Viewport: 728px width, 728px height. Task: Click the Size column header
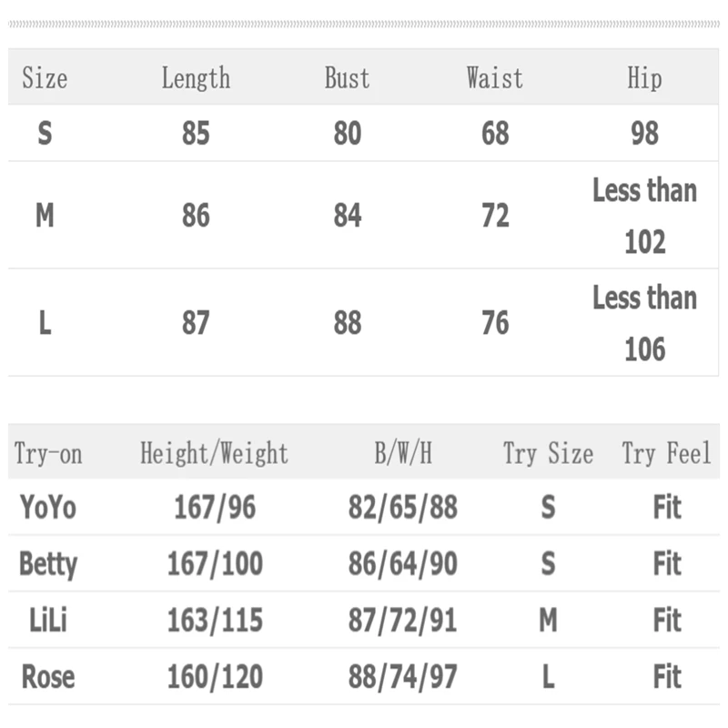point(45,78)
